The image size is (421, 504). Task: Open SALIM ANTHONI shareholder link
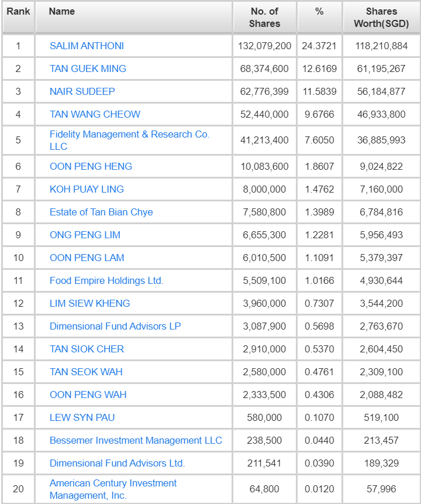[x=87, y=46]
